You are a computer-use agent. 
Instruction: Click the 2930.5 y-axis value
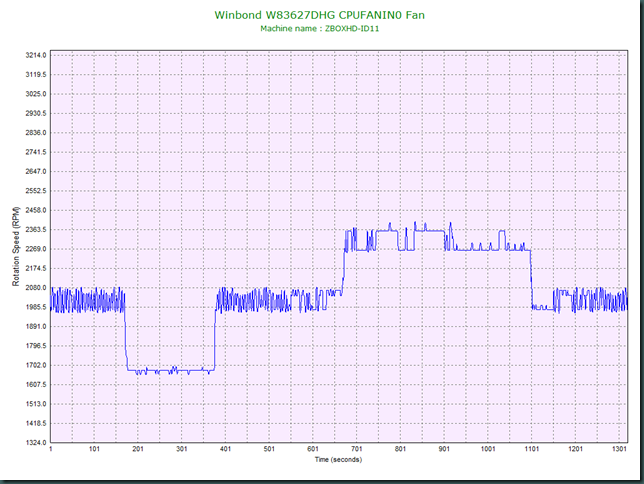tap(36, 113)
